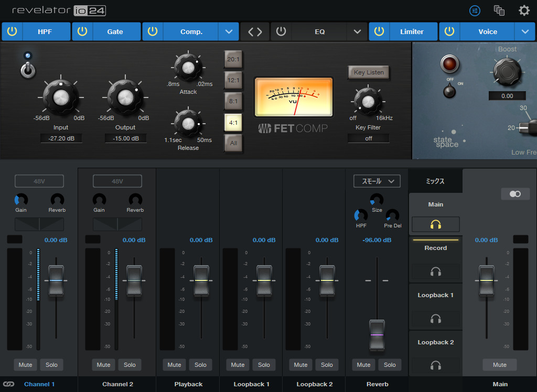Image resolution: width=537 pixels, height=392 pixels.
Task: Toggle Channel 1 48V phantom power
Action: pos(39,181)
